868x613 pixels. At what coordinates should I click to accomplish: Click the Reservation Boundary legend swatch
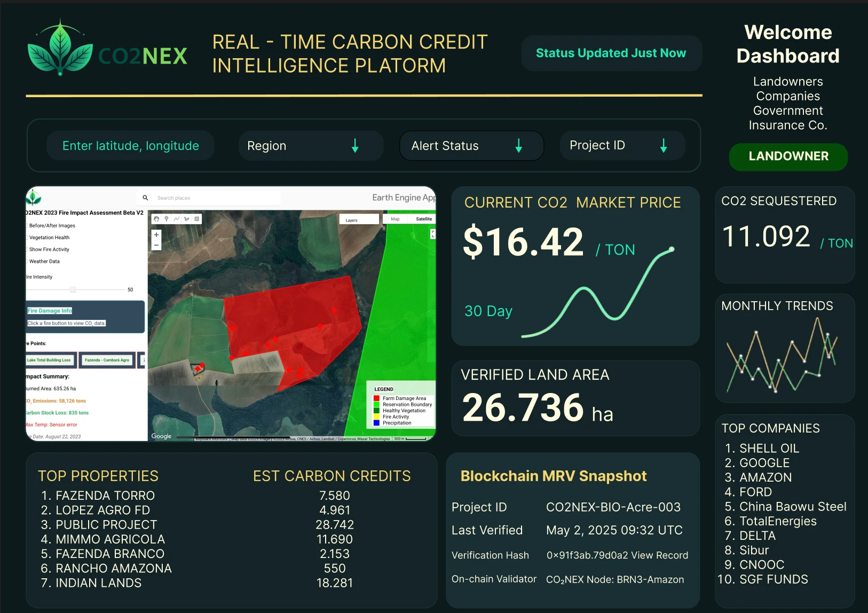tap(377, 405)
